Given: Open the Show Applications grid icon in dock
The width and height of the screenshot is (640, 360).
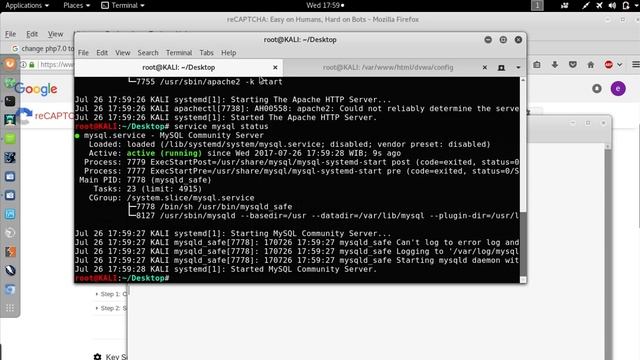Looking at the screenshot, I should 10,308.
